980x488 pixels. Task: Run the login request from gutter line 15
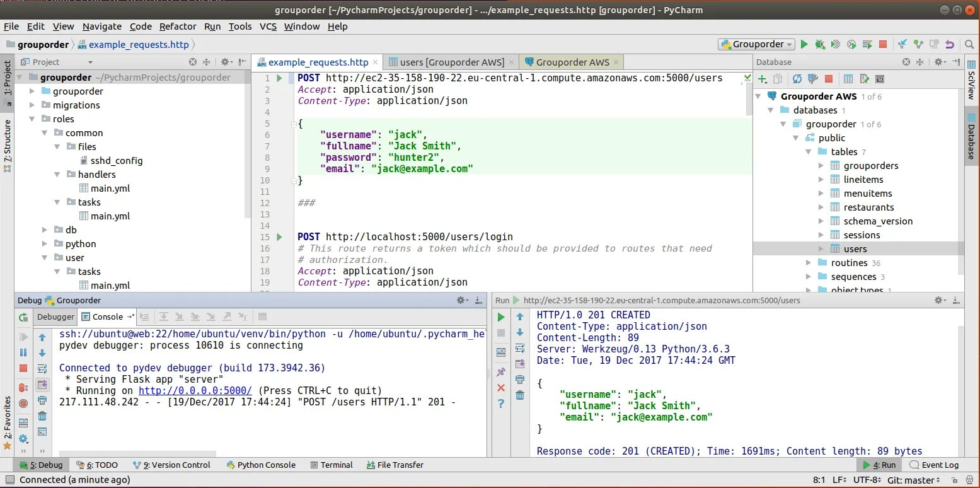[x=280, y=237]
